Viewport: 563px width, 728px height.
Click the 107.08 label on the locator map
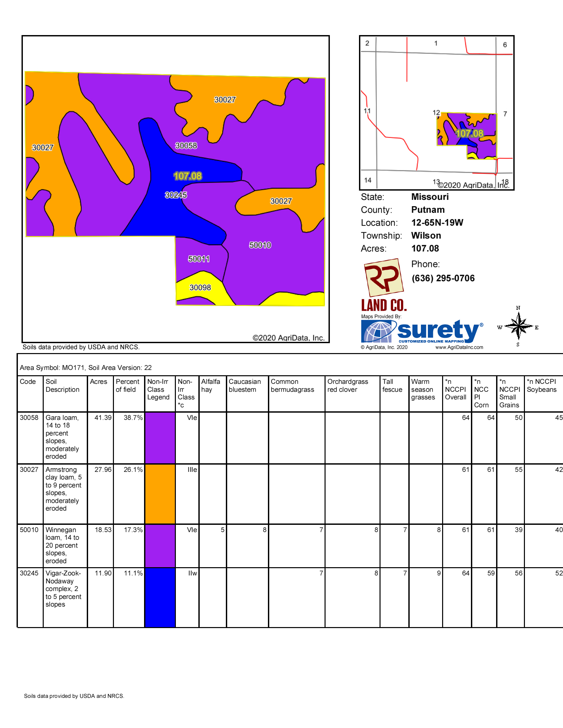point(469,134)
